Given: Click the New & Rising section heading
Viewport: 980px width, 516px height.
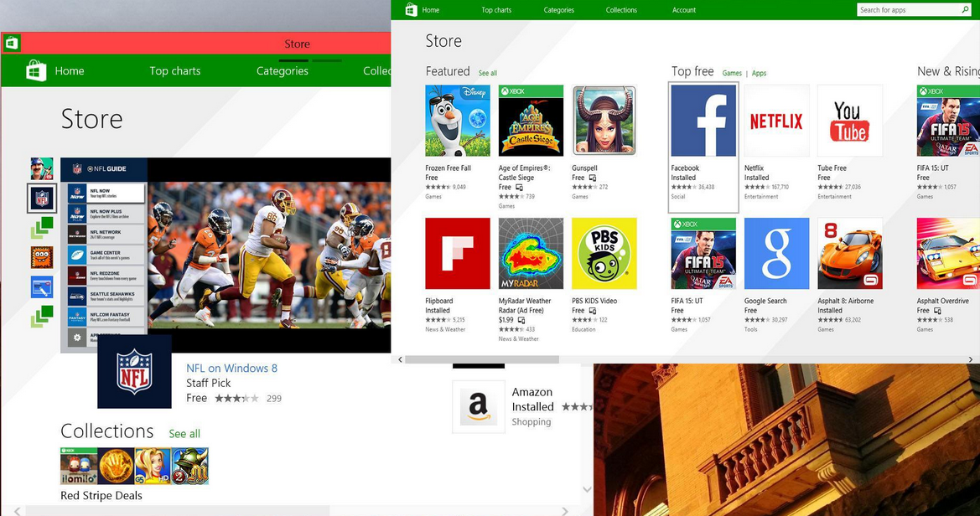Looking at the screenshot, I should [x=948, y=71].
